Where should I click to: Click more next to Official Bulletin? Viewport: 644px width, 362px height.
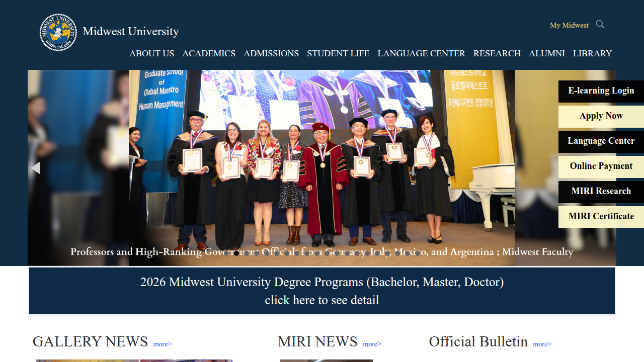click(542, 344)
